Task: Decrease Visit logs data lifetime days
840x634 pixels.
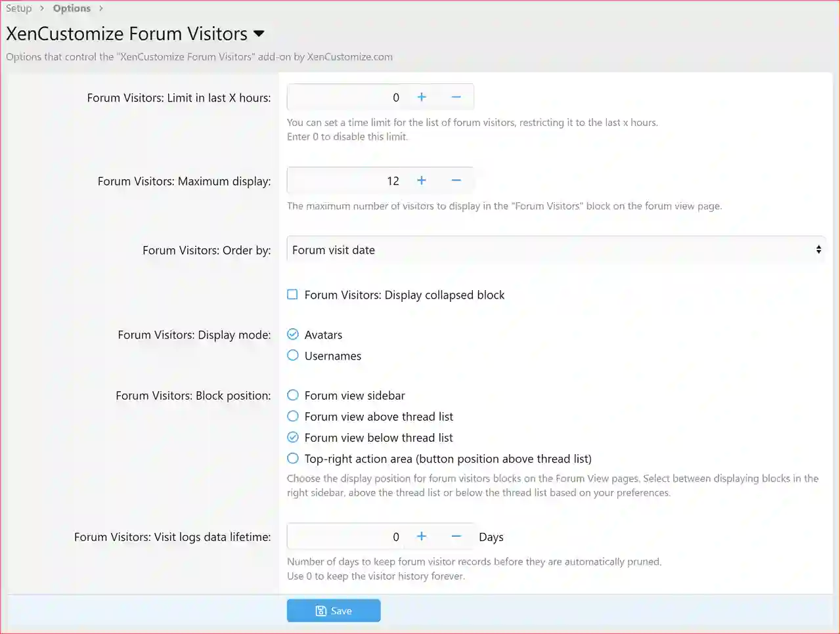Action: tap(456, 536)
